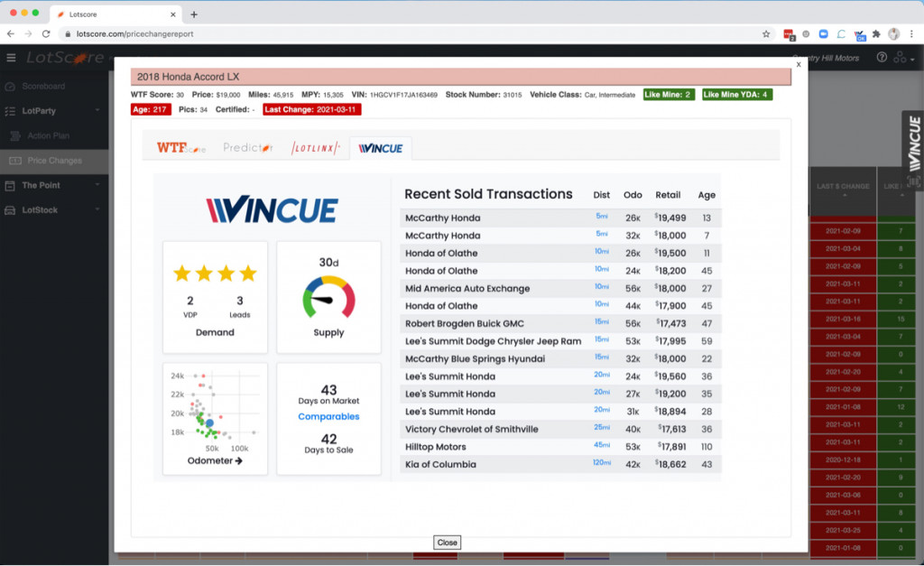
Task: Click the Like Mine: 2 badge
Action: [x=669, y=94]
